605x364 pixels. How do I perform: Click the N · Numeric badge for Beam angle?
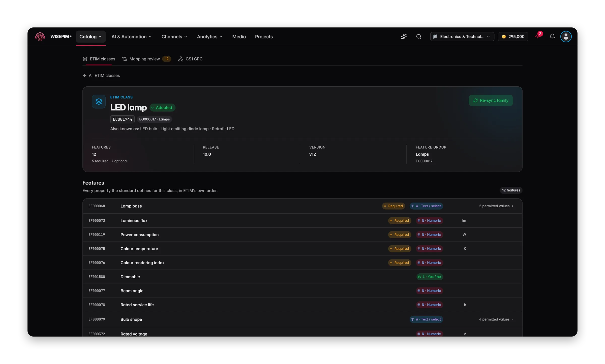pyautogui.click(x=430, y=291)
